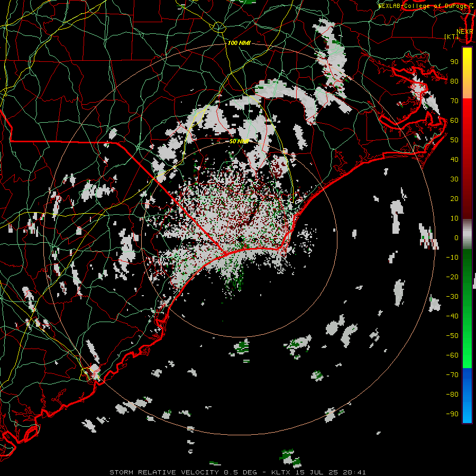Click the 30 value on velocity scale
The width and height of the screenshot is (476, 476).
pyautogui.click(x=454, y=179)
